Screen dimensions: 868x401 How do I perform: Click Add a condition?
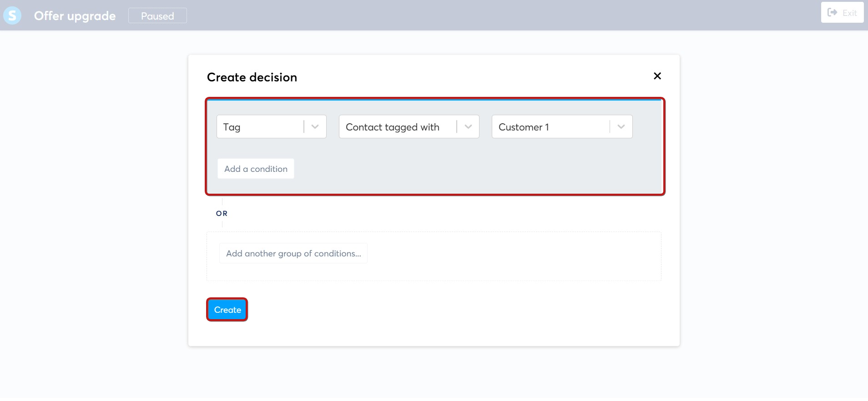pos(256,169)
